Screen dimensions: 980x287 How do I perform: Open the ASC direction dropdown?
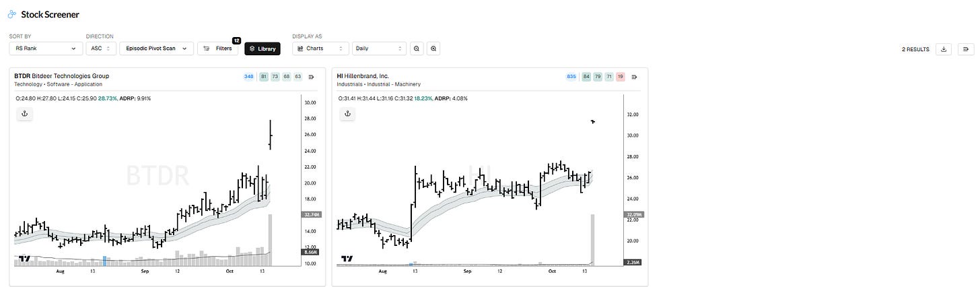click(100, 49)
